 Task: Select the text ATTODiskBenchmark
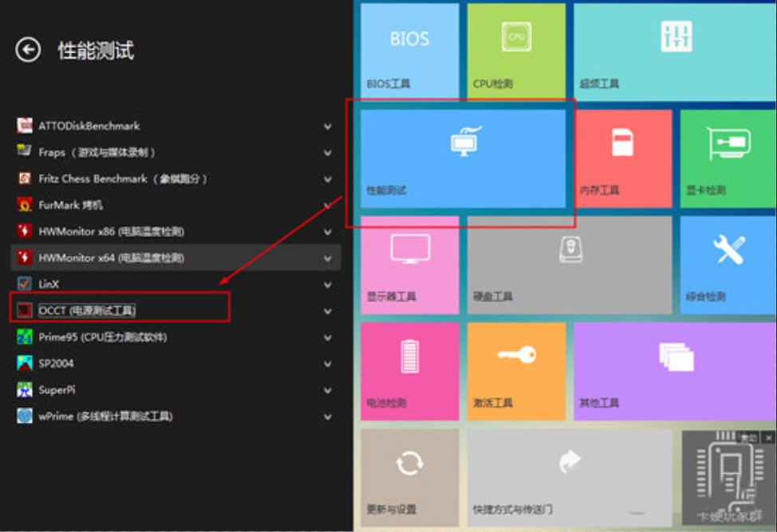89,126
